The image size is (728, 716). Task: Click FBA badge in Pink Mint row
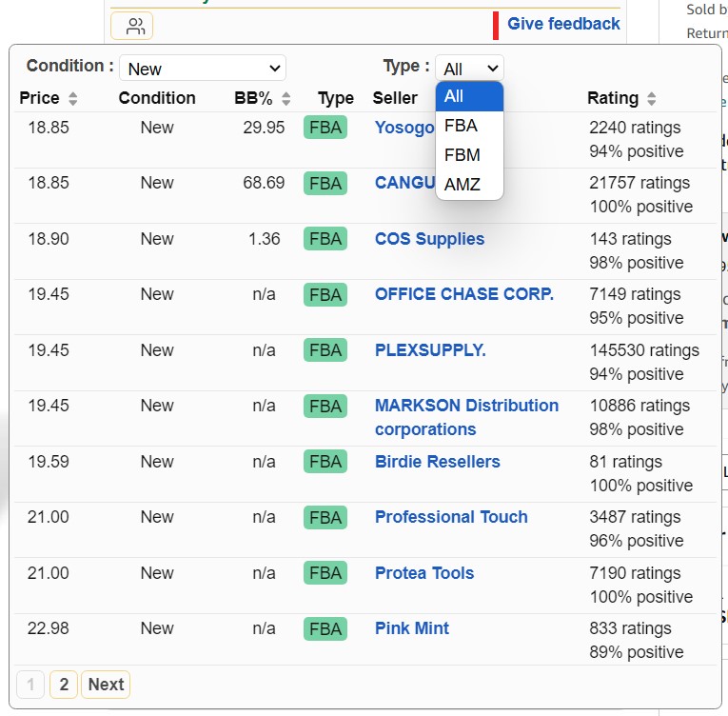point(325,628)
